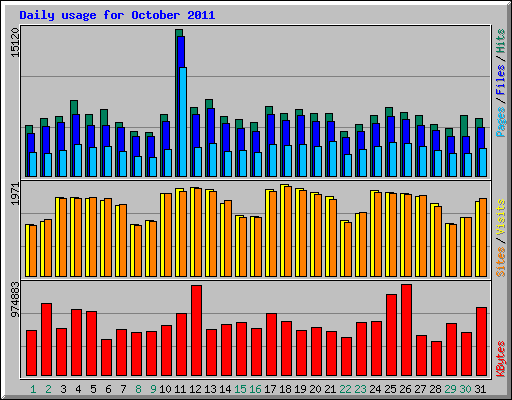Click the yellow Visits bar for day 1
Screen dimensions: 512x400
(27, 250)
